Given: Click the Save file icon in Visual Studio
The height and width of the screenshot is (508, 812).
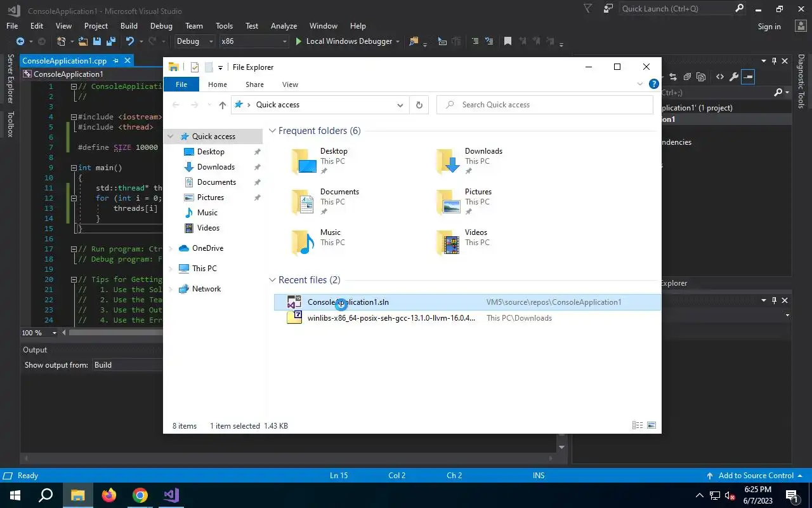Looking at the screenshot, I should [x=97, y=41].
